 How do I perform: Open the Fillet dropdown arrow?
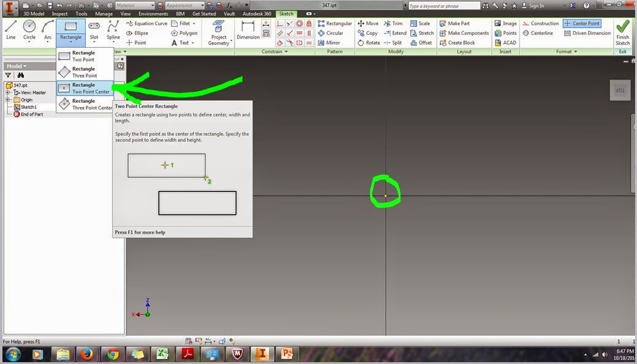coord(194,23)
